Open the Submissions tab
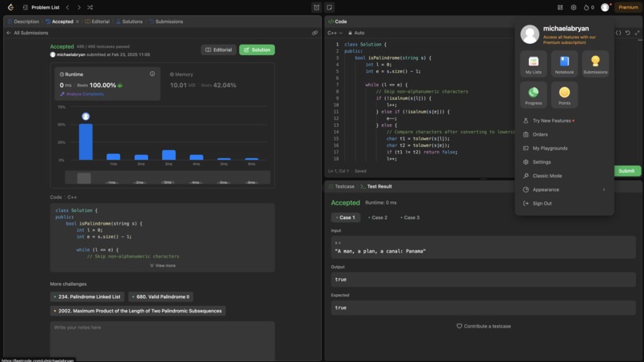The height and width of the screenshot is (362, 644). pos(166,22)
